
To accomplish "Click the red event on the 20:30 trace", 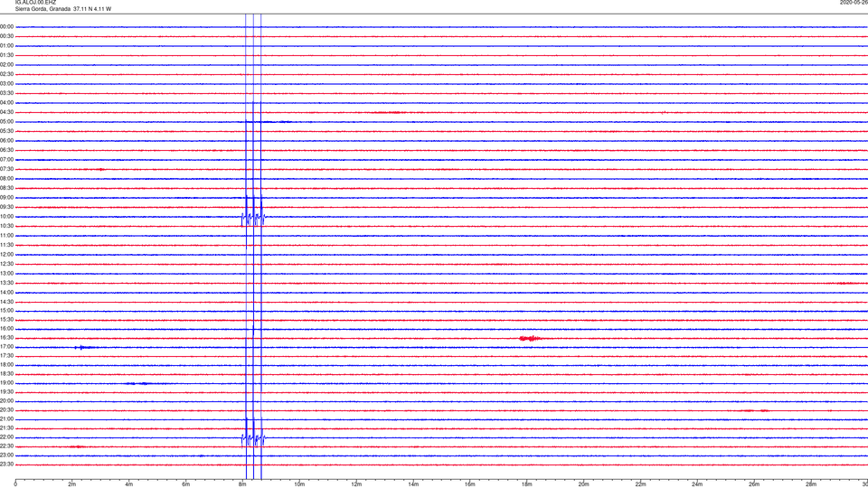I will point(756,410).
